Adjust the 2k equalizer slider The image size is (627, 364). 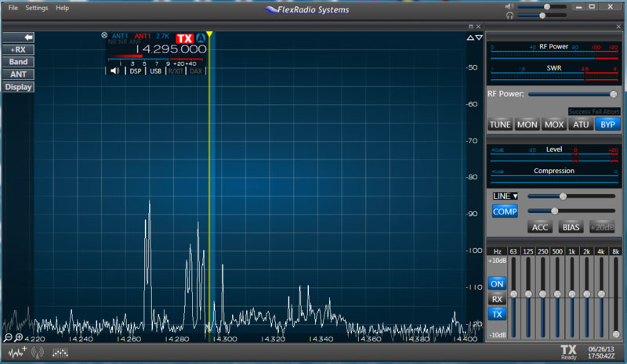586,294
